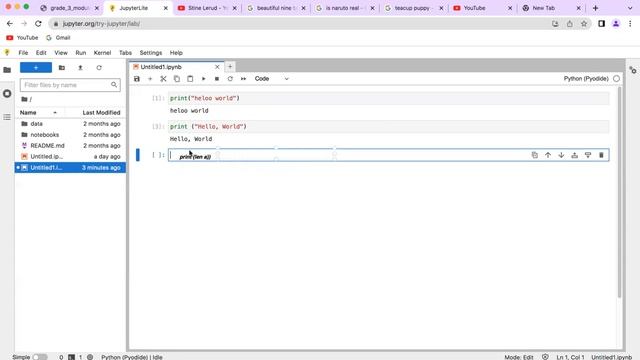
Task: Move the active cell down
Action: click(561, 155)
